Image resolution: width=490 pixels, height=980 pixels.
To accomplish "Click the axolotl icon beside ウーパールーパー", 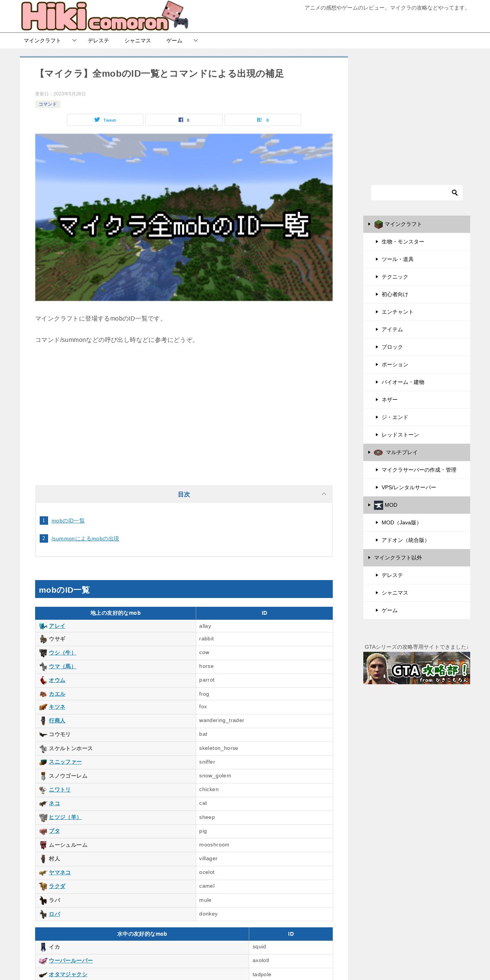I will point(43,961).
